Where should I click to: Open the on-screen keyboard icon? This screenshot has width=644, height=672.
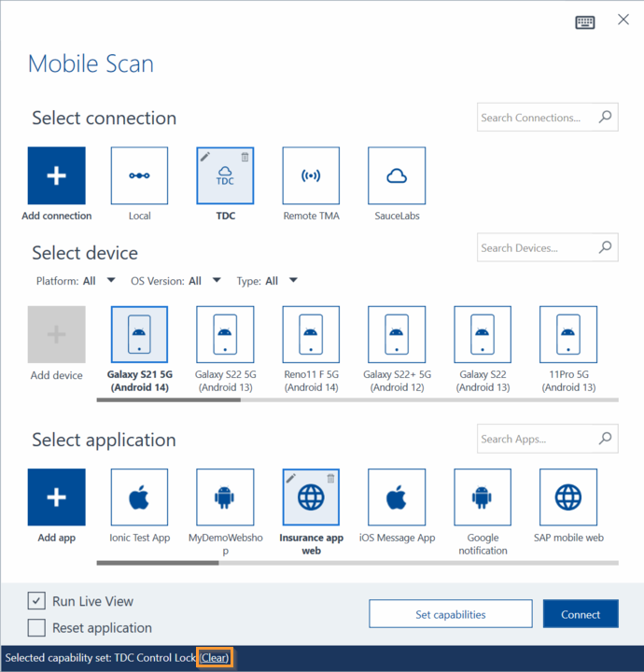click(x=585, y=21)
